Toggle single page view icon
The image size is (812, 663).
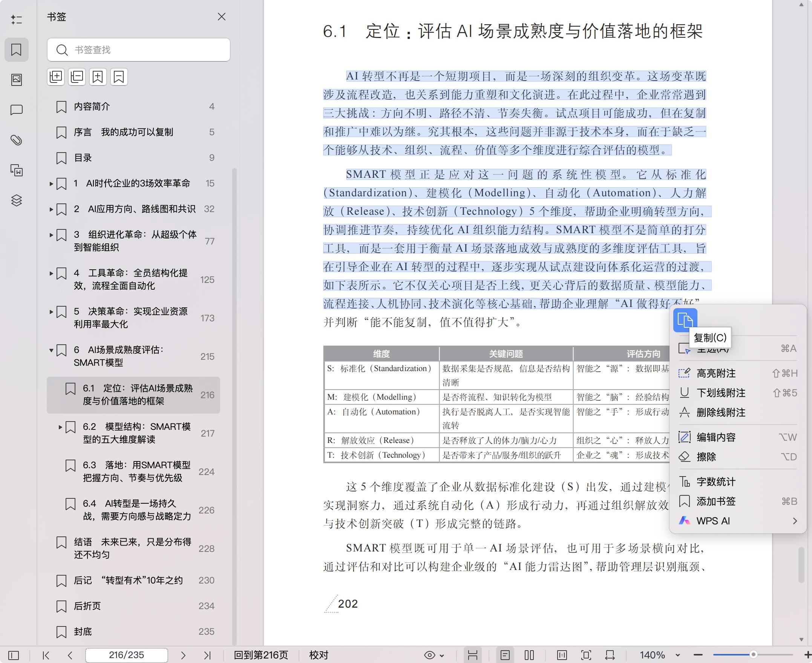tap(505, 655)
